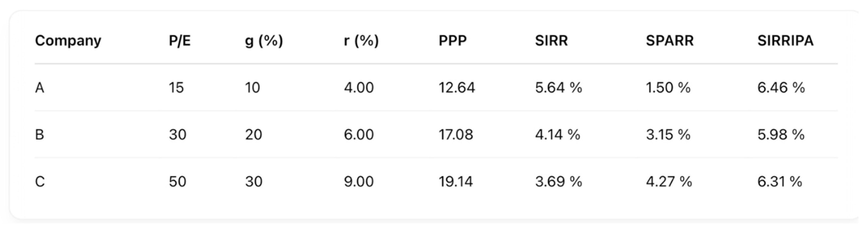The height and width of the screenshot is (231, 868).
Task: Click the g (%) column header
Action: [264, 41]
